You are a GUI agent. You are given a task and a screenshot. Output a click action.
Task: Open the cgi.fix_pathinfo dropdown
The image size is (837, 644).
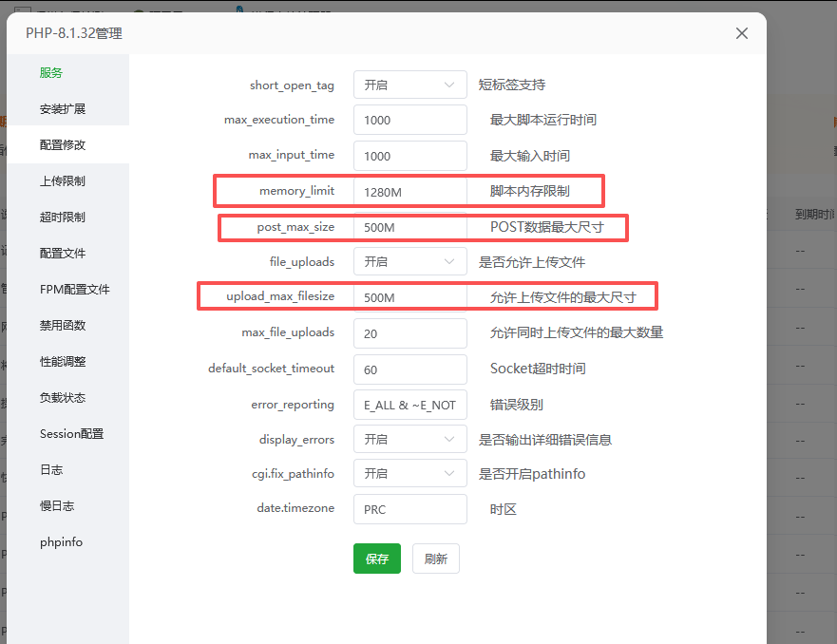(x=409, y=473)
